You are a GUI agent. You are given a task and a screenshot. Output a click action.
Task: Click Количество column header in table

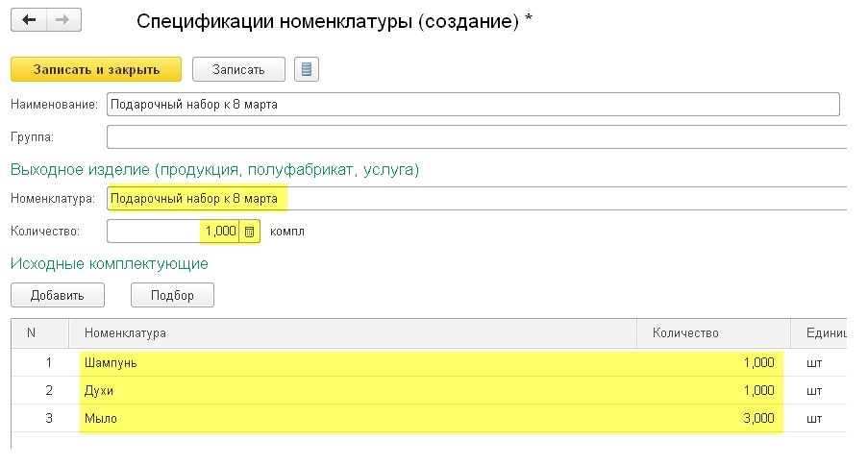[713, 333]
